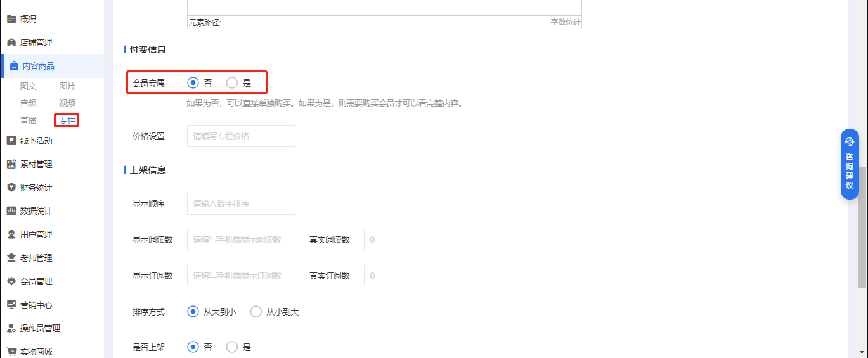Click the 价格设置 price field
The image size is (868, 358).
(x=241, y=136)
